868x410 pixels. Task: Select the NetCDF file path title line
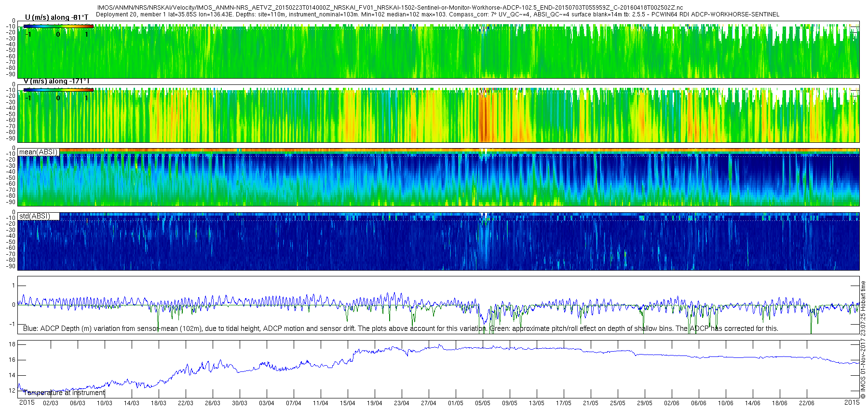[x=390, y=8]
